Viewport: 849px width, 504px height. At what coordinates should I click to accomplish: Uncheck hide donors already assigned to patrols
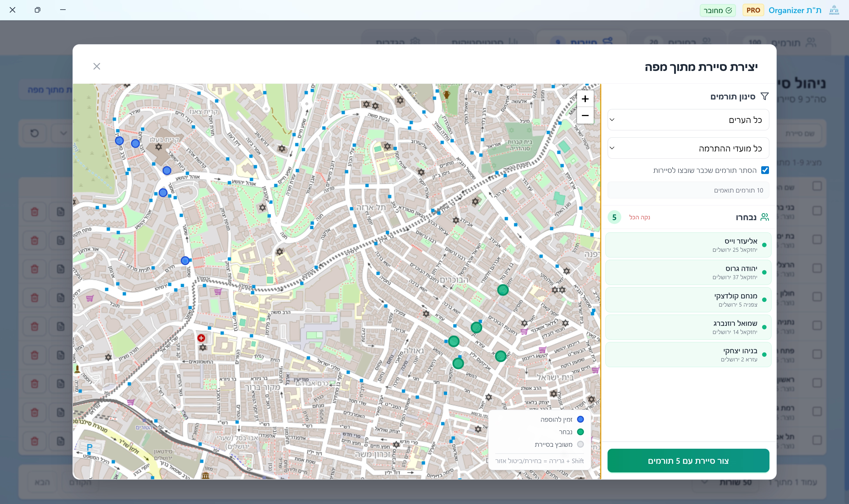[765, 170]
